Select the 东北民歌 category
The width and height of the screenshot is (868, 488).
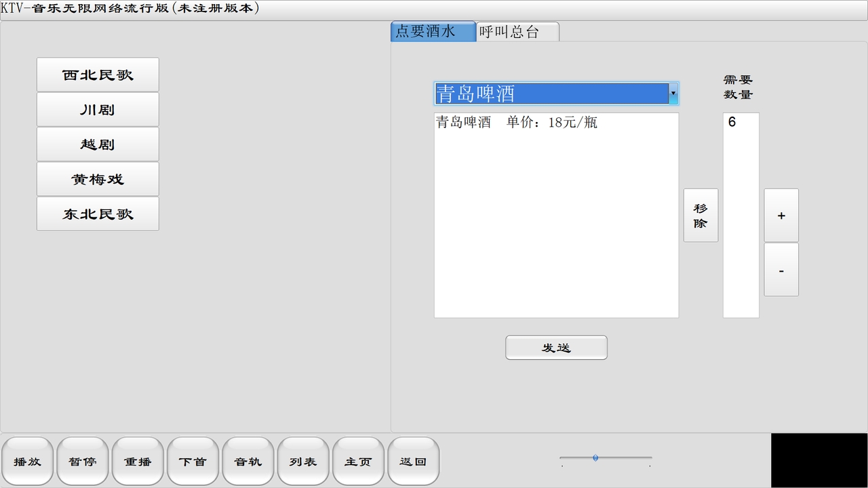click(98, 213)
